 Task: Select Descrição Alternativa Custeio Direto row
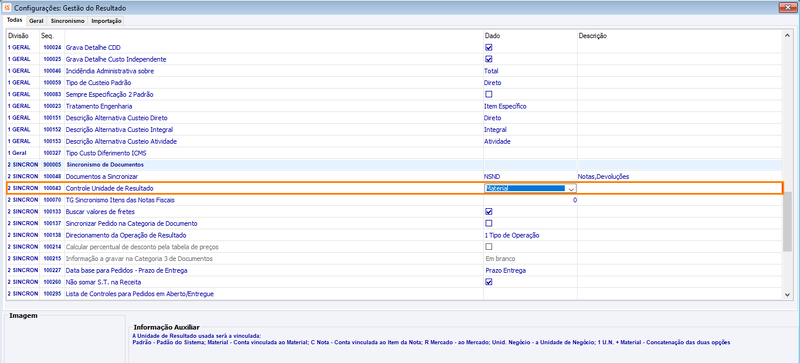pos(394,118)
